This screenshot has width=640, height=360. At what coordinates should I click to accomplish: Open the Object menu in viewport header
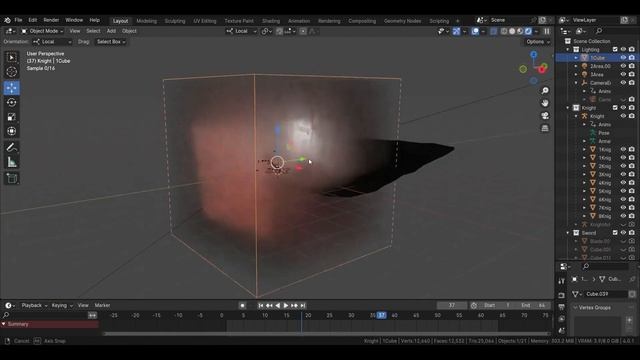click(129, 31)
